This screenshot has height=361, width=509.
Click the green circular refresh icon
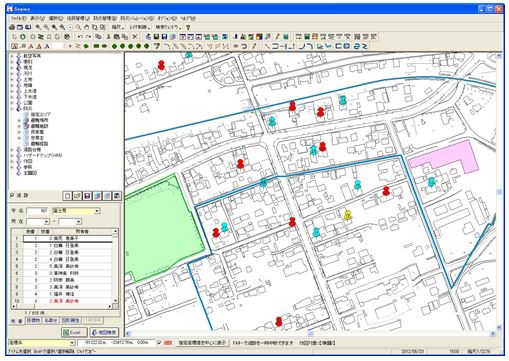23,37
